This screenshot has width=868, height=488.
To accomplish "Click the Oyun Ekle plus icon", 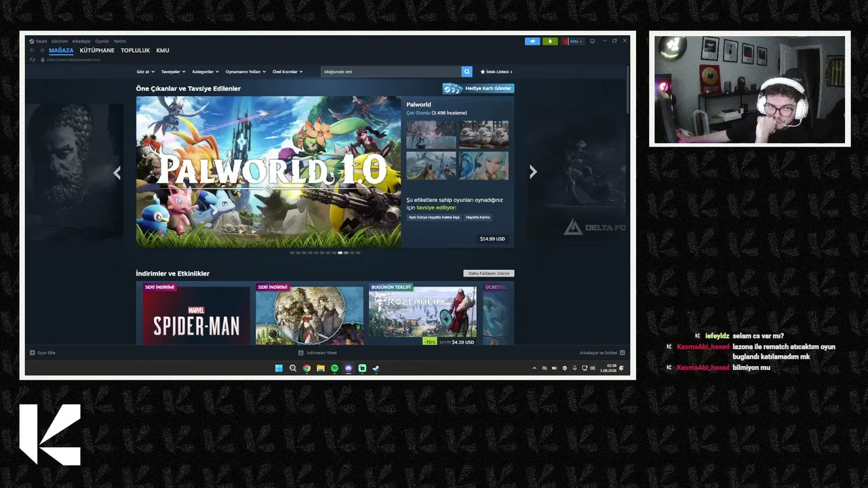I will point(32,352).
